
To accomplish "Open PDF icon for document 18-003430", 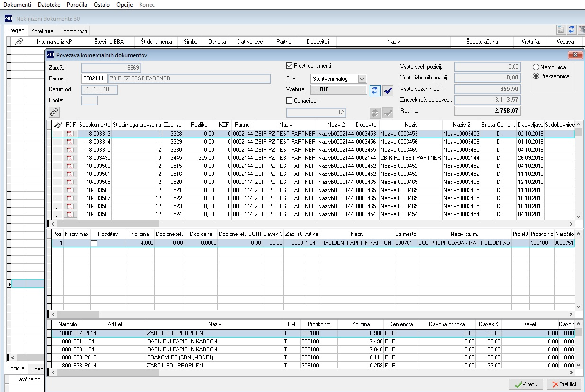I will (71, 158).
